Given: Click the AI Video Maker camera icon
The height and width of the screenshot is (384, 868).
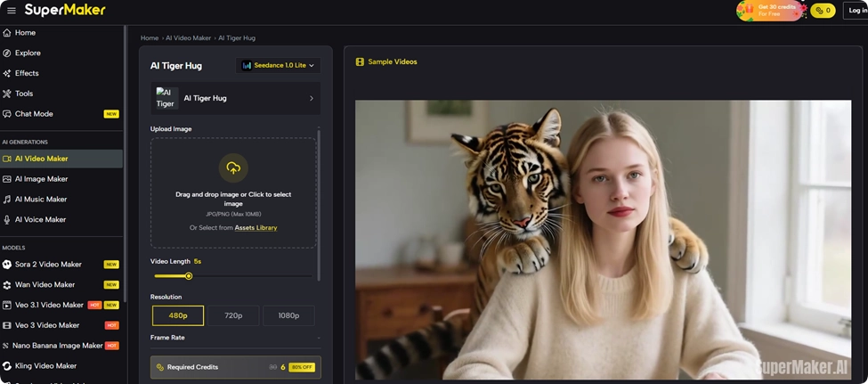Looking at the screenshot, I should click(x=6, y=159).
